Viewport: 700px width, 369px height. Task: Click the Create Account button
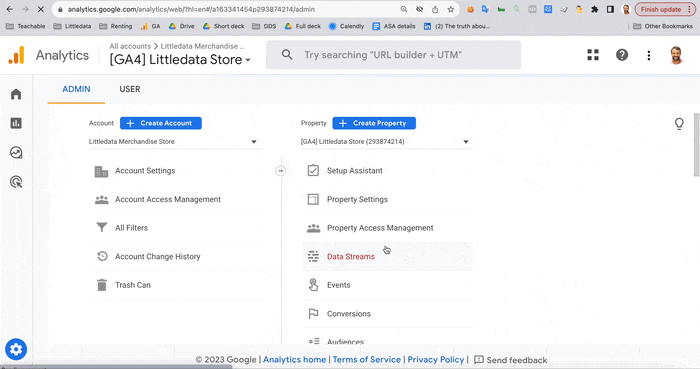(x=161, y=123)
